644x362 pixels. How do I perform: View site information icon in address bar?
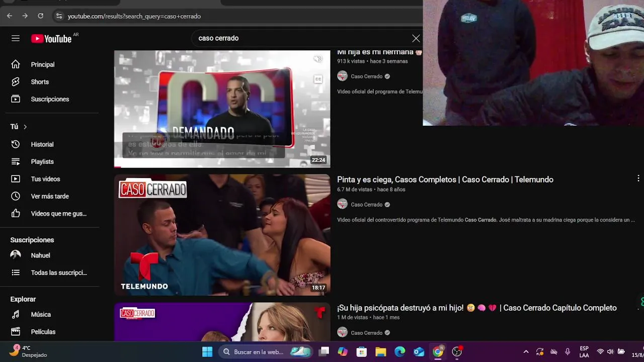click(x=59, y=16)
